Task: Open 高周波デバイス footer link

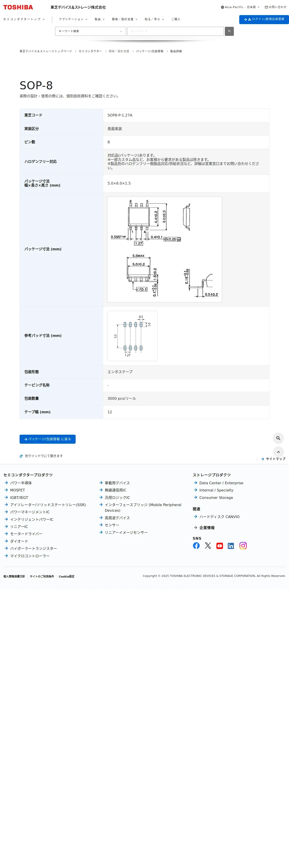Action: [x=117, y=518]
